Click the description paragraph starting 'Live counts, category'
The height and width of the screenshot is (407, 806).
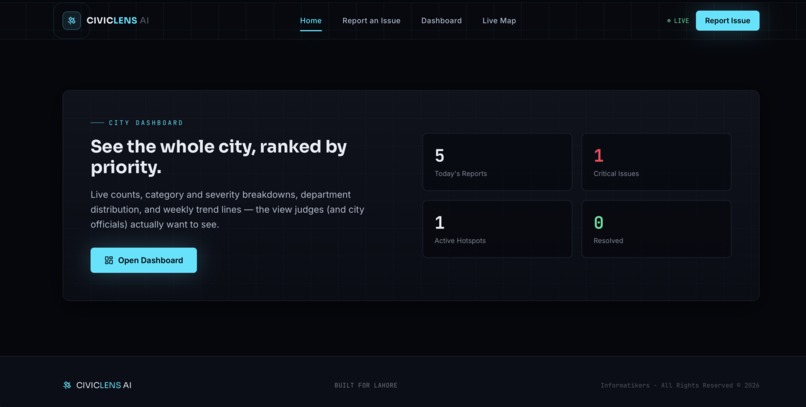tap(227, 210)
